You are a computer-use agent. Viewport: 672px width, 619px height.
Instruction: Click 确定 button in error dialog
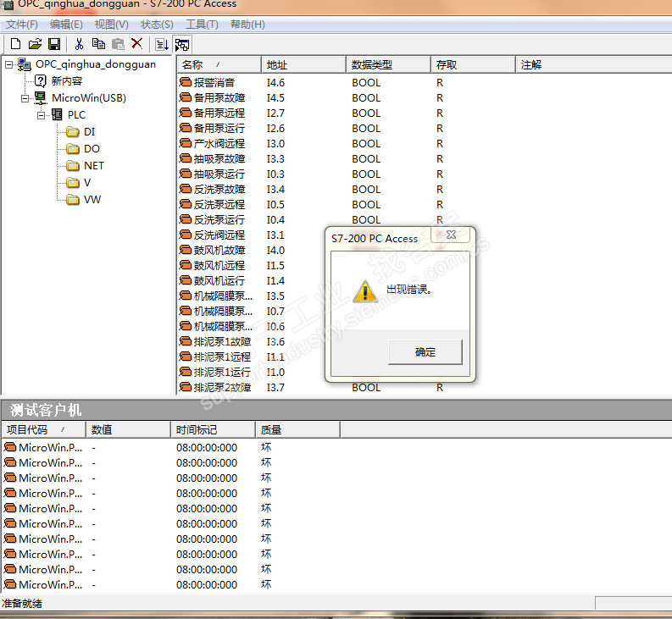(x=425, y=352)
